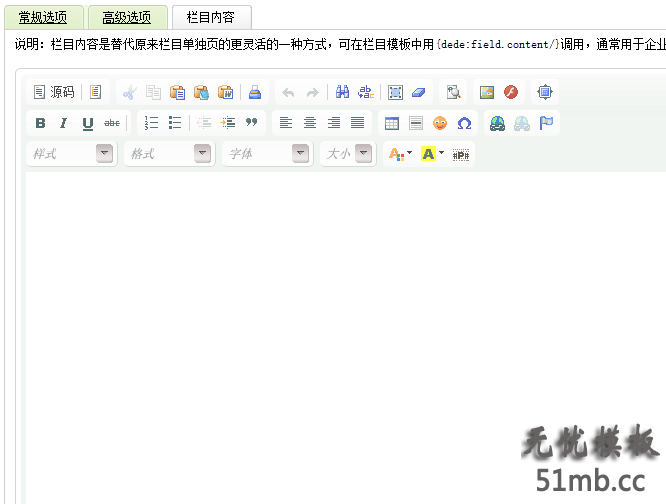Paste from Word icon
The height and width of the screenshot is (504, 666).
click(225, 92)
